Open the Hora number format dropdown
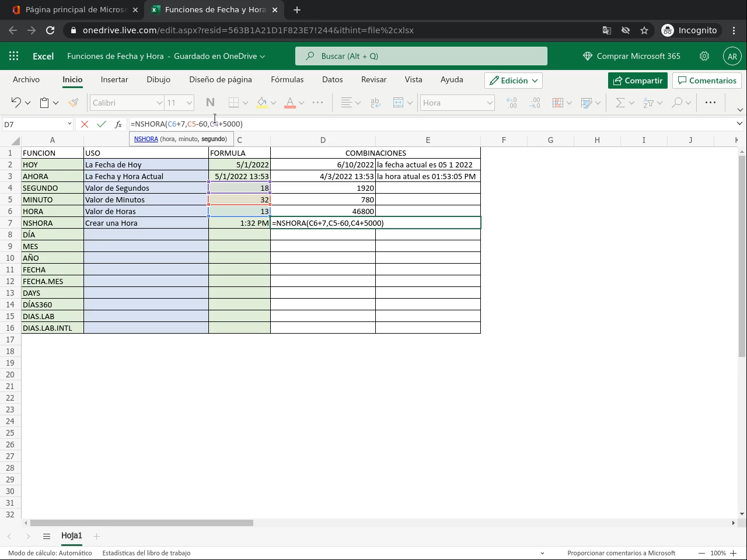This screenshot has width=747, height=560. click(x=489, y=103)
